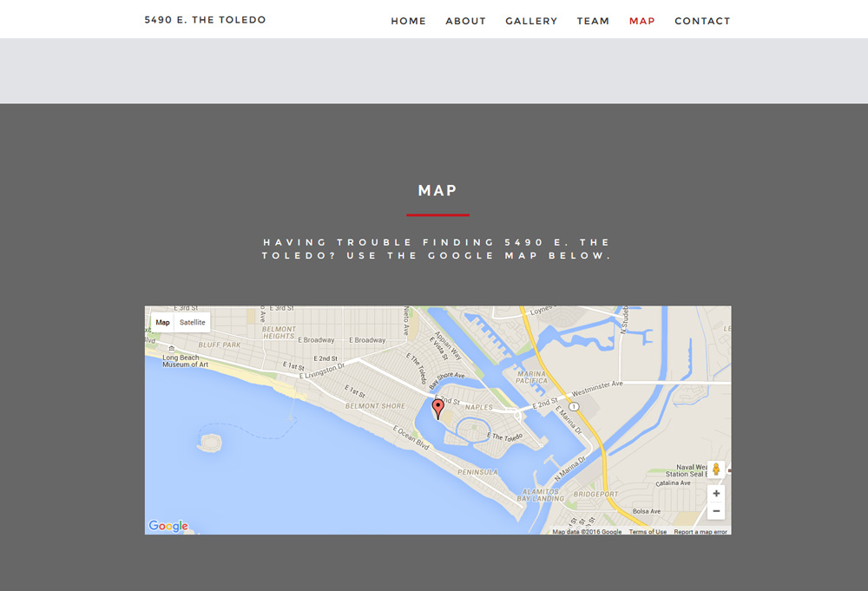
Task: Click the E Ocean Blvd street label
Action: (x=411, y=437)
